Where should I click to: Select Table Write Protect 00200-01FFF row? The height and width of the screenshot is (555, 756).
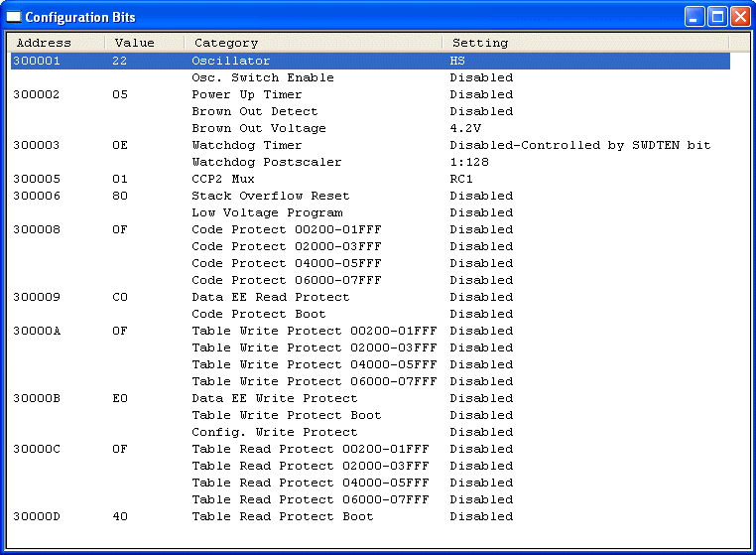(x=370, y=331)
